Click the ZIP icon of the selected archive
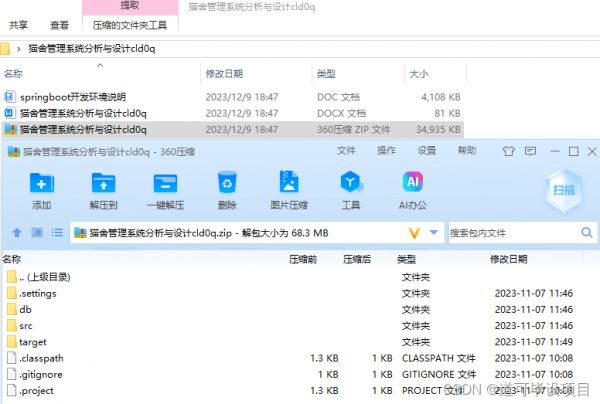 pos(10,129)
